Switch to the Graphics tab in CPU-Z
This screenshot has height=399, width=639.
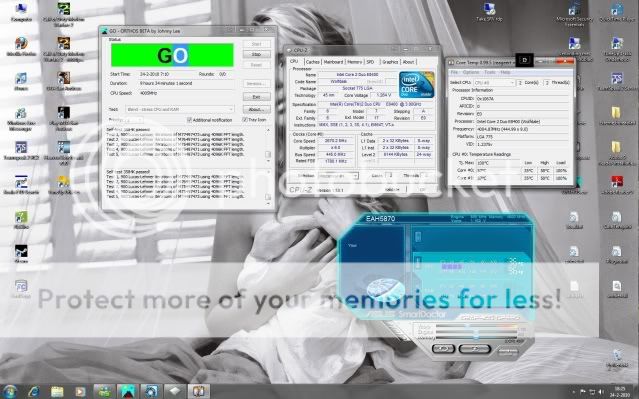pyautogui.click(x=390, y=62)
